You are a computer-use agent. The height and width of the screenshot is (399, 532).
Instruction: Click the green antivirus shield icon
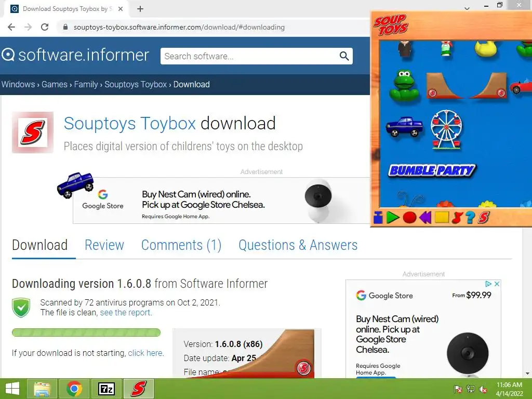[21, 308]
